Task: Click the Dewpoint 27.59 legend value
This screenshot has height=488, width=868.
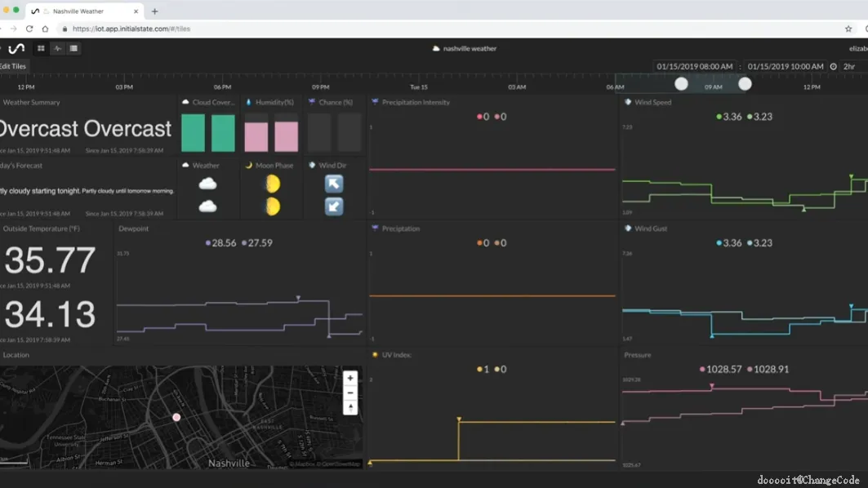Action: (260, 243)
